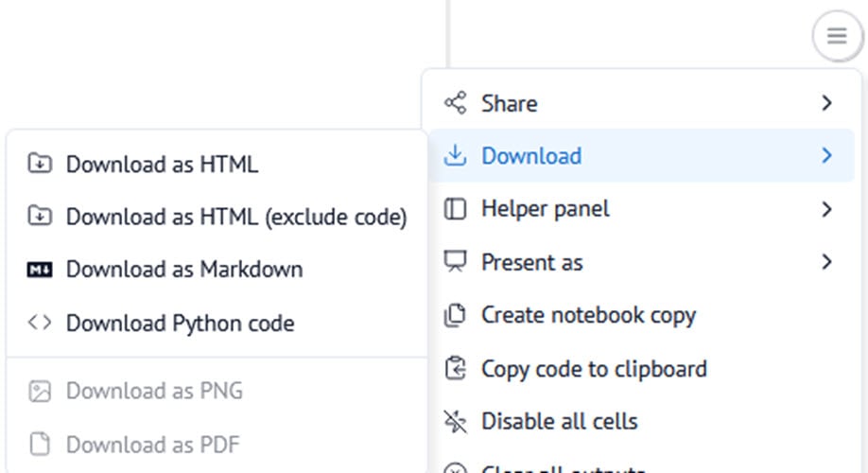
Task: Select Download as Markdown option
Action: (x=184, y=271)
